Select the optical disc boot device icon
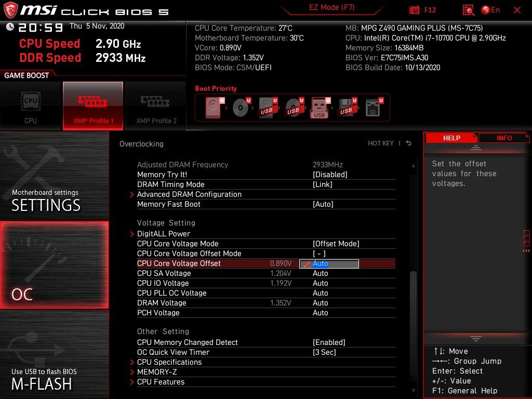Viewport: 532px width, 399px height. tap(241, 108)
